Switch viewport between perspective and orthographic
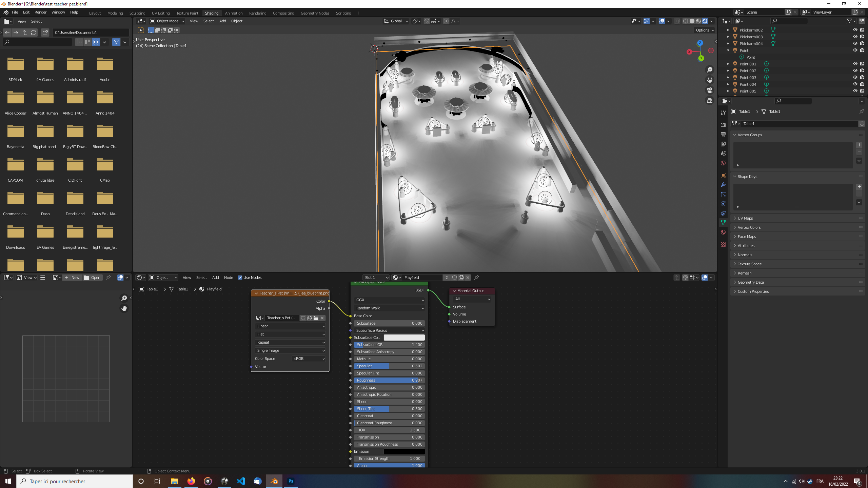This screenshot has width=868, height=488. click(709, 101)
